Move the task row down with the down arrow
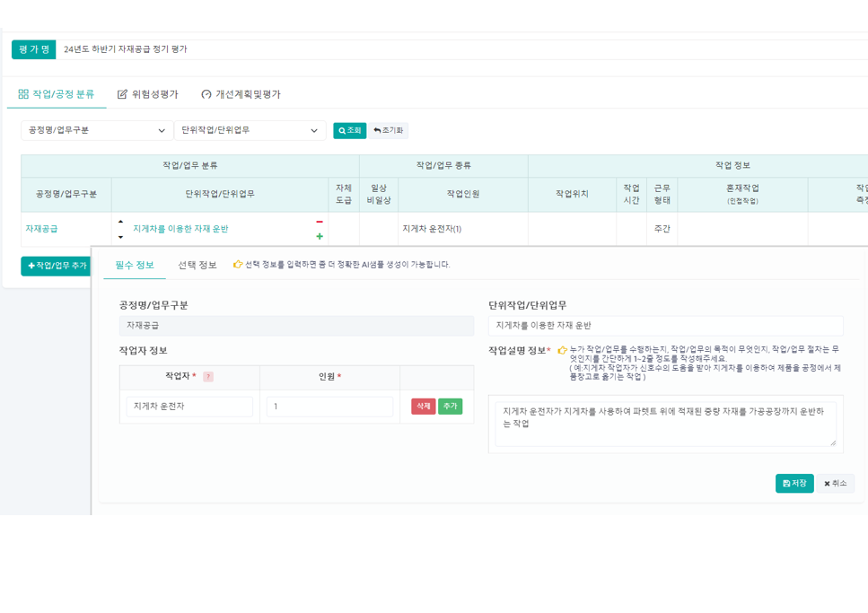Image resolution: width=868 pixels, height=613 pixels. pos(121,238)
